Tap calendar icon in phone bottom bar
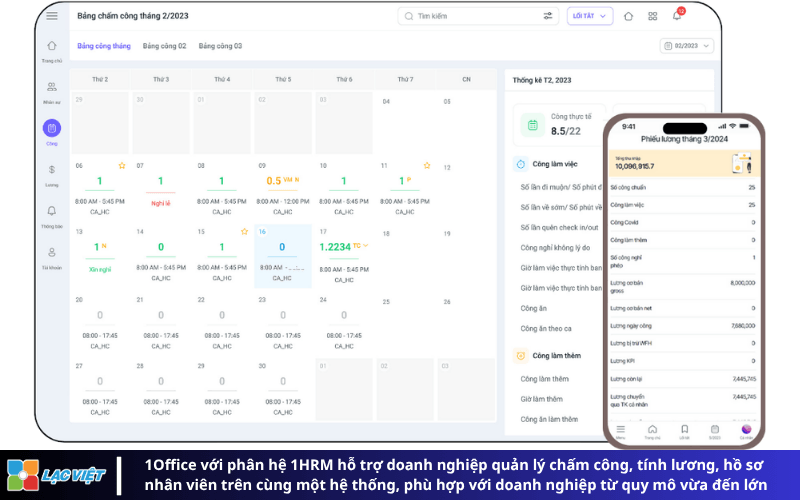Image resolution: width=800 pixels, height=500 pixels. (715, 431)
